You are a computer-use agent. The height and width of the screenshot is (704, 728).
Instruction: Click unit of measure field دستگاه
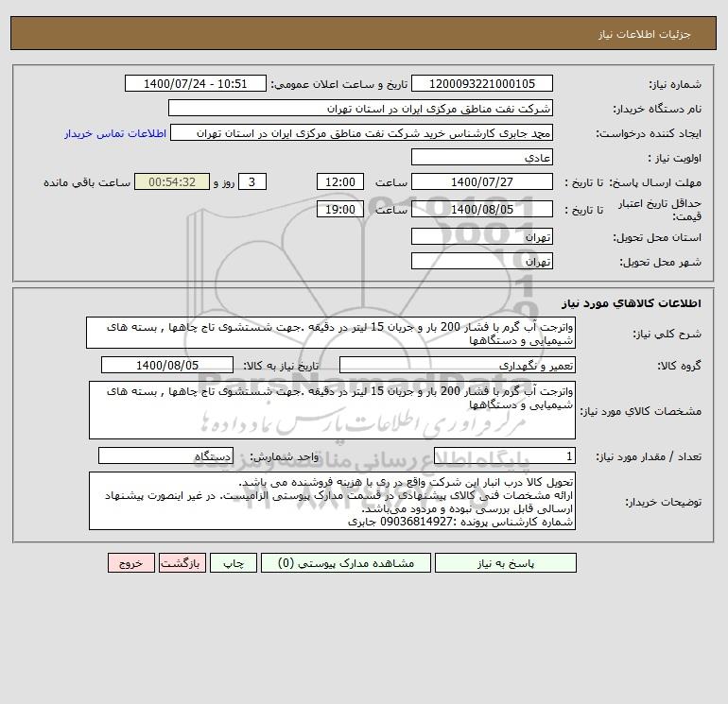pos(165,456)
